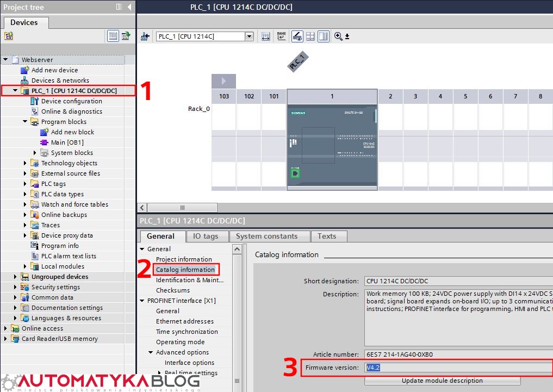Expand the System blocks folder

35,153
